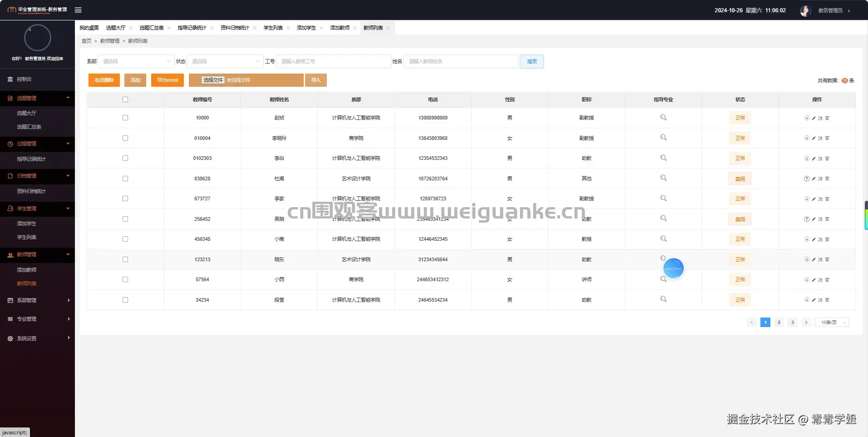
Task: Collapse the 选题管理 sidebar section
Action: tap(37, 98)
